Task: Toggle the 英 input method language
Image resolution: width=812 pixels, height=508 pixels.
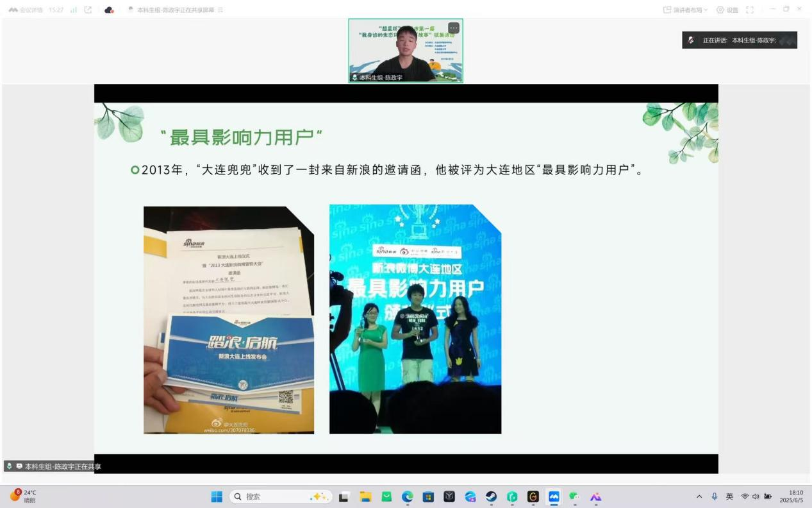Action: coord(729,496)
